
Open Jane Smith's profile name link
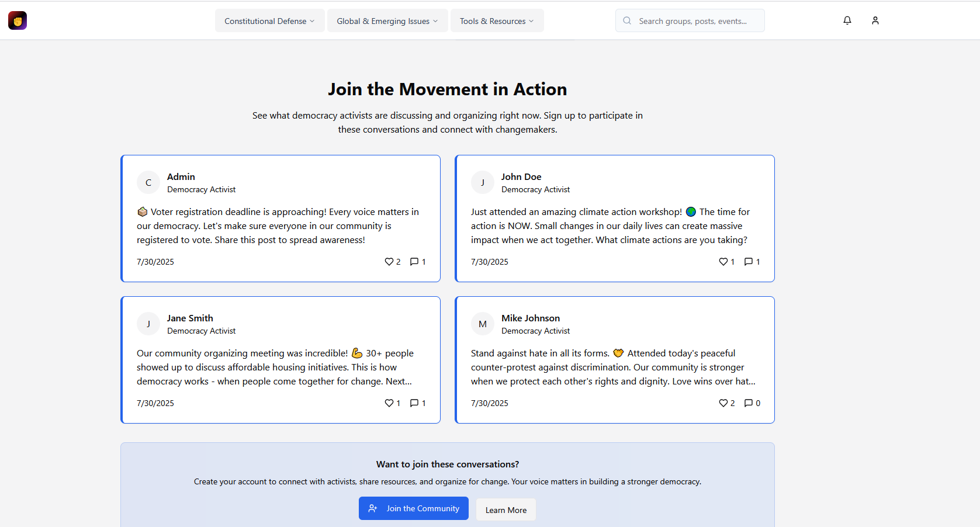click(190, 318)
